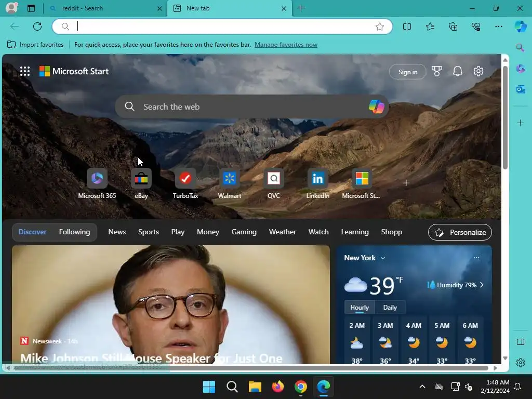Open the eBay quick link
Viewport: 532px width, 399px height.
tap(141, 183)
